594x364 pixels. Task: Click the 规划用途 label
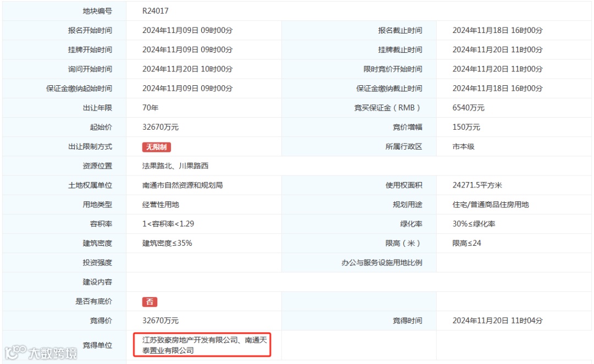coord(408,205)
